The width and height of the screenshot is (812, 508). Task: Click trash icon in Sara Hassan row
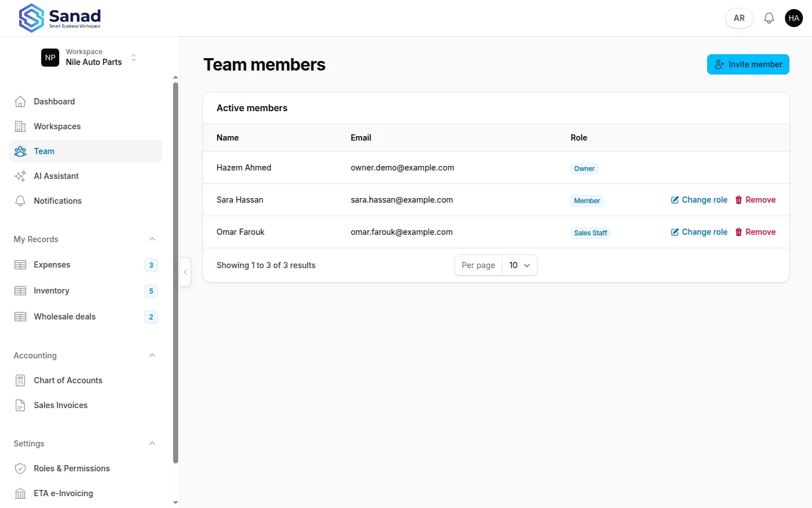[739, 200]
